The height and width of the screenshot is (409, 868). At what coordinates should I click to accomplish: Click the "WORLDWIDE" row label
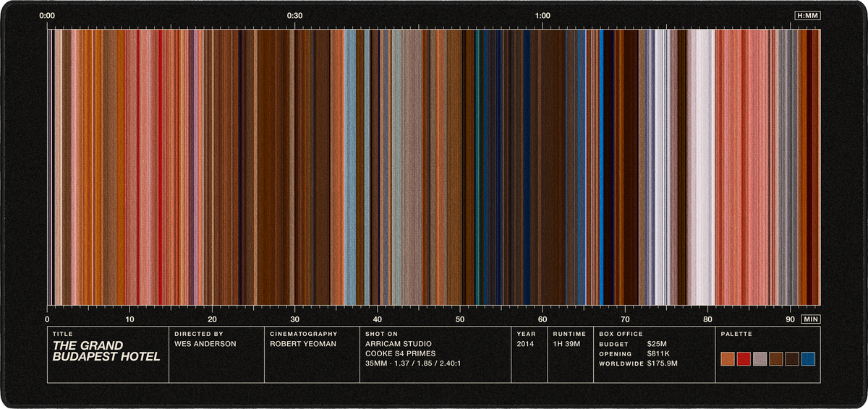621,363
